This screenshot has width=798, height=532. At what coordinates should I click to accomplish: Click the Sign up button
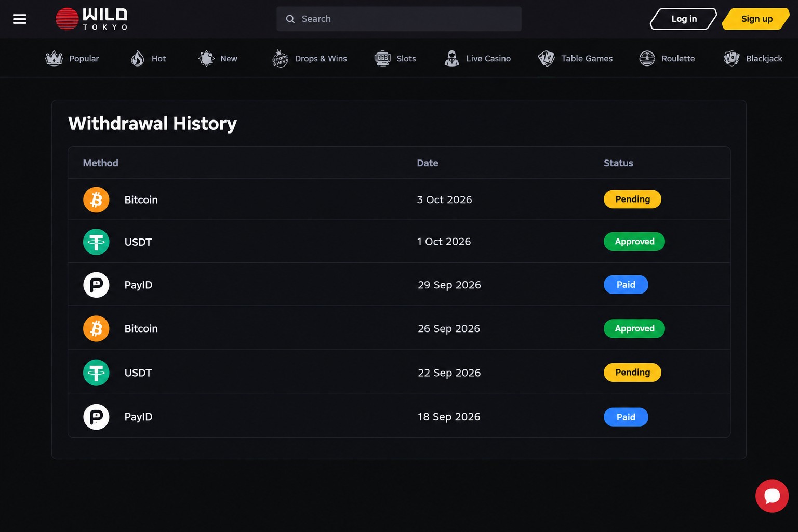pos(756,19)
